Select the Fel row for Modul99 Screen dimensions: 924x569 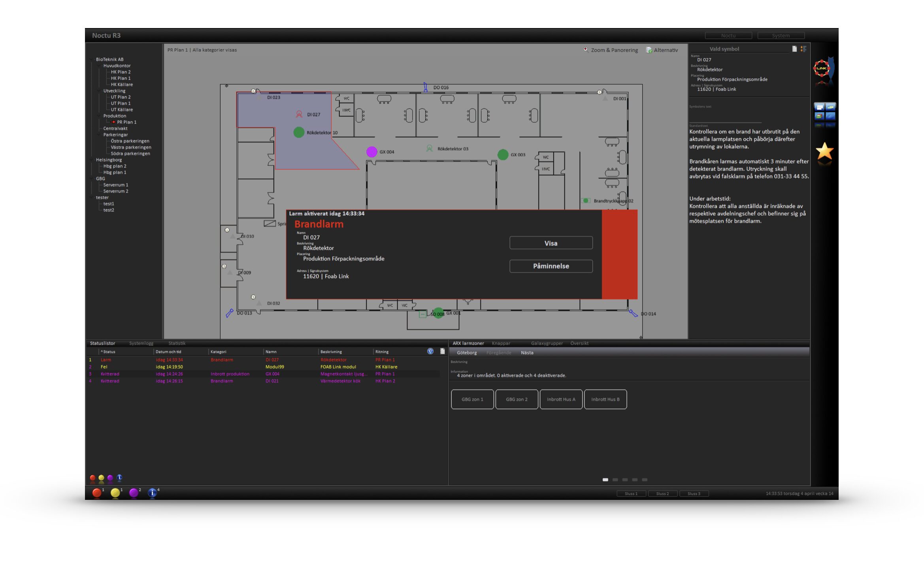(263, 367)
